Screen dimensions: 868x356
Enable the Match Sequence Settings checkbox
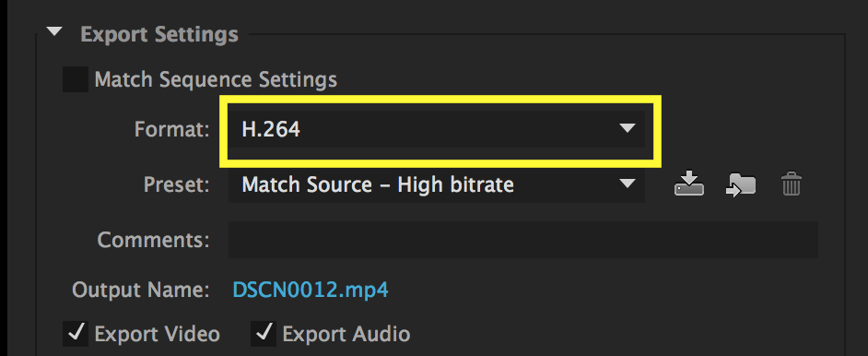(76, 79)
